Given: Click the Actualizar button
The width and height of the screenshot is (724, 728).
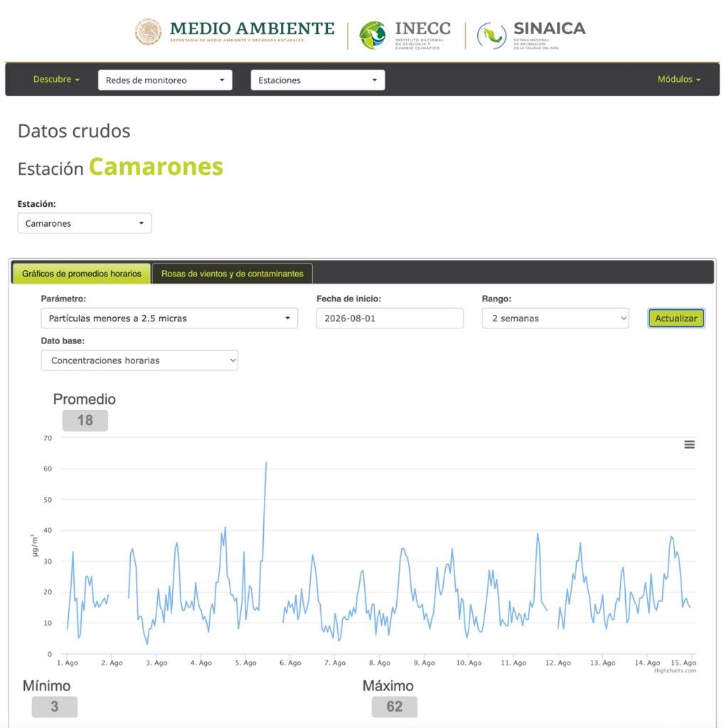Looking at the screenshot, I should pyautogui.click(x=676, y=318).
